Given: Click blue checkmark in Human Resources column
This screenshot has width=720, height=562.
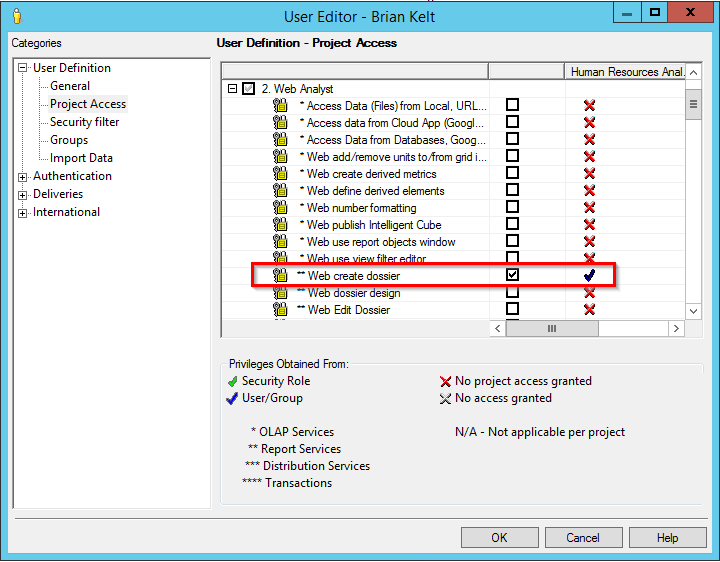Looking at the screenshot, I should tap(589, 275).
